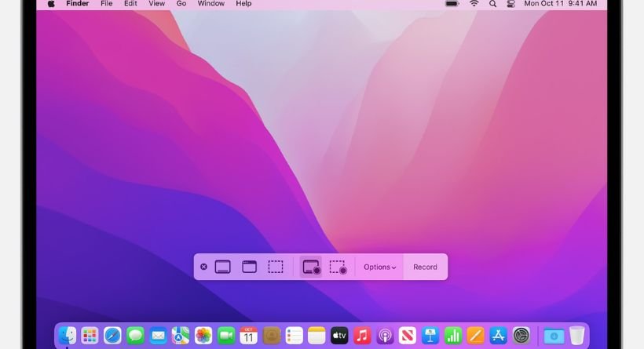Open the Trash in the Dock
Screen dimensions: 644x349
click(576, 336)
